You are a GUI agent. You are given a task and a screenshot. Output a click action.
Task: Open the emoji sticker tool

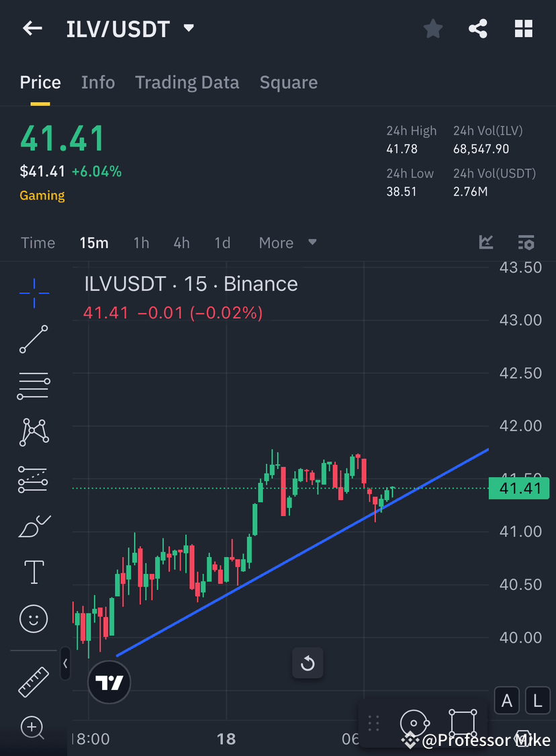click(34, 619)
